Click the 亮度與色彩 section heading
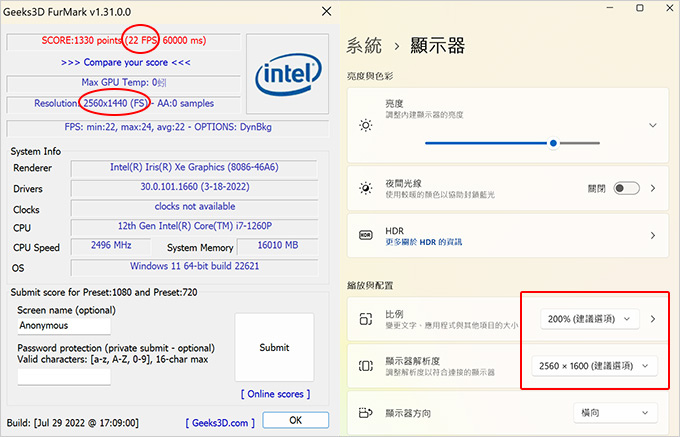 [x=370, y=76]
